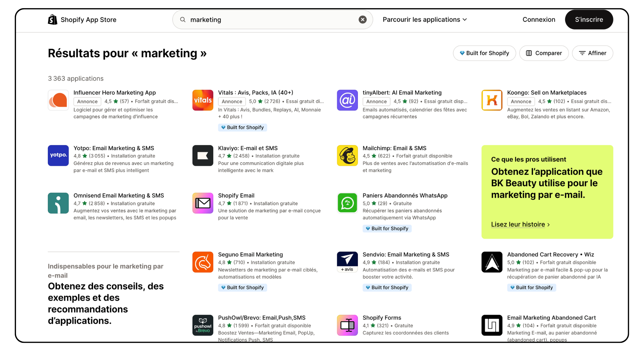Click Annonce label on Koongo listing

[521, 101]
